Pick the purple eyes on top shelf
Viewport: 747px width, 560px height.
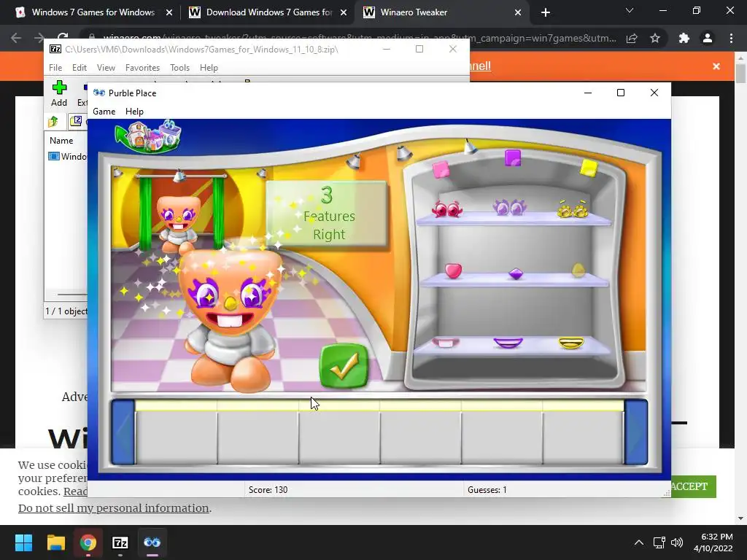tap(509, 208)
